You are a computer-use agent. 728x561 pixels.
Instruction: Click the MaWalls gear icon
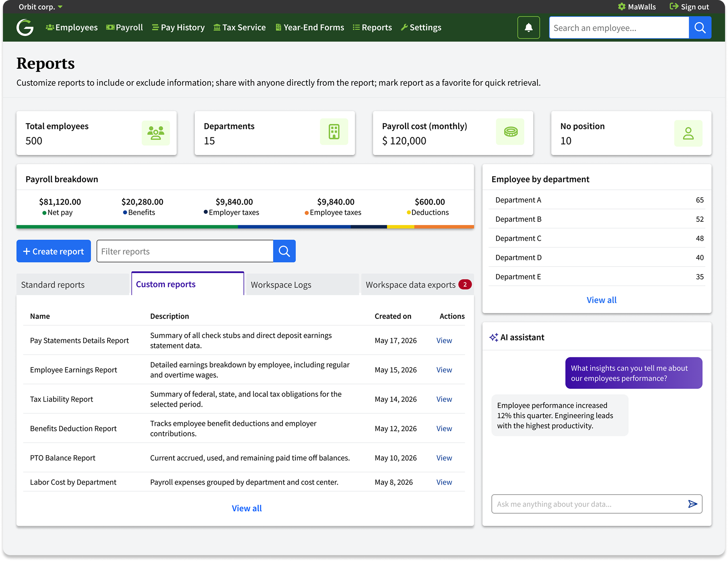(x=622, y=7)
